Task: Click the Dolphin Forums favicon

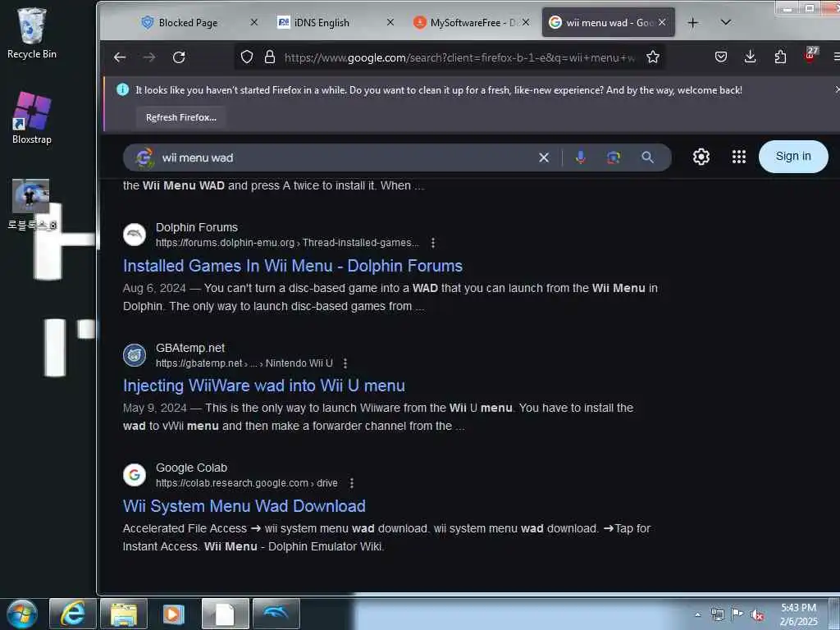Action: [135, 235]
